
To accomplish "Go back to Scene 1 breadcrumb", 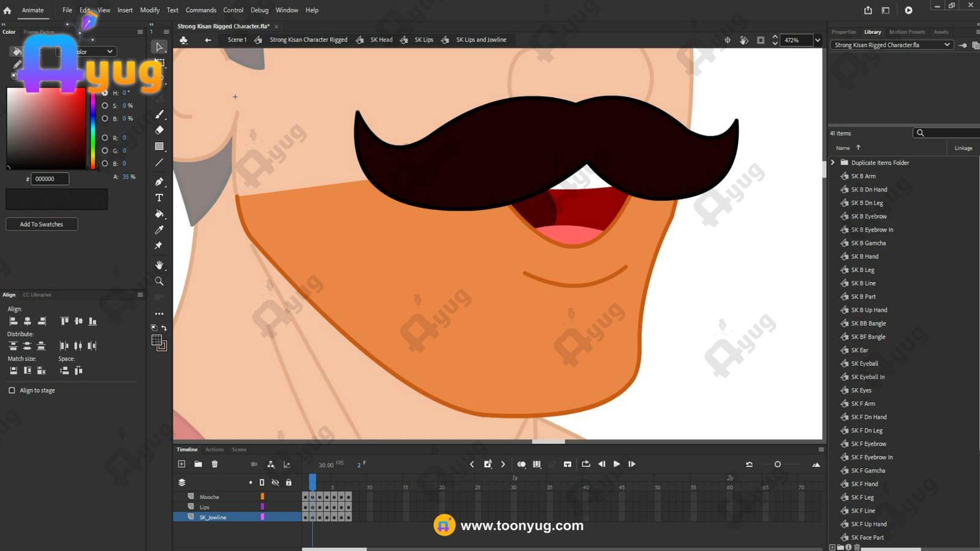I will [236, 40].
